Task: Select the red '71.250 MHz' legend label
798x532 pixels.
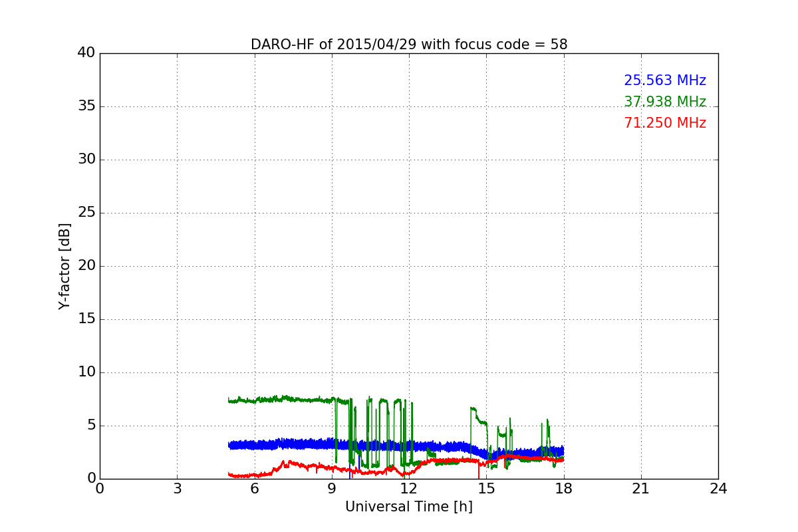Action: [x=665, y=123]
